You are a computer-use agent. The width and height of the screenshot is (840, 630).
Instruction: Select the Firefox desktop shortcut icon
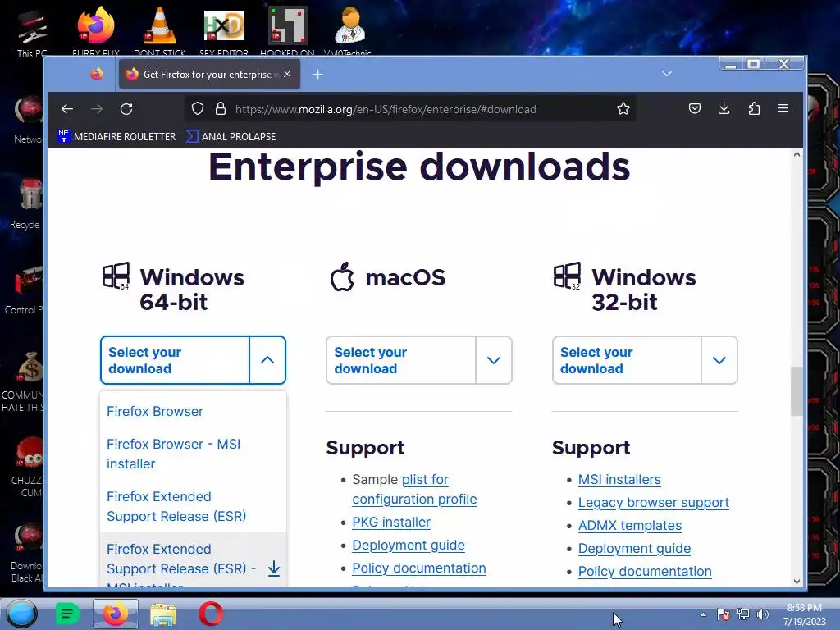click(x=96, y=31)
